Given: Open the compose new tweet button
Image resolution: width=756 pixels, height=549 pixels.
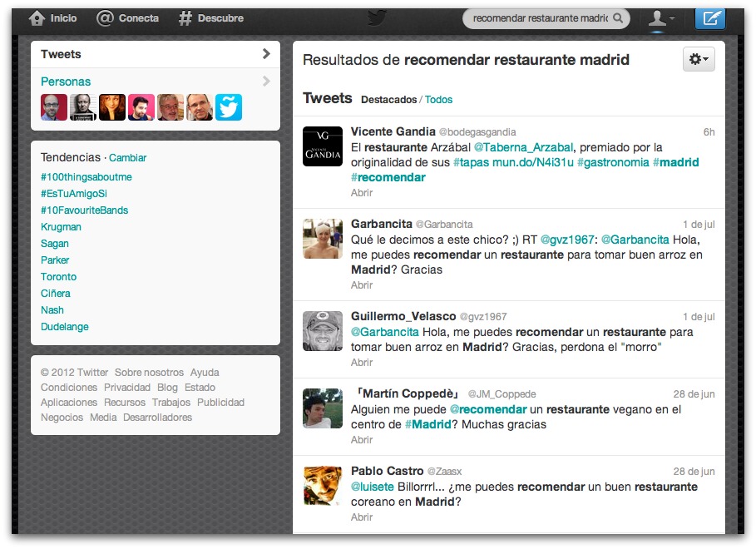Looking at the screenshot, I should [x=709, y=18].
